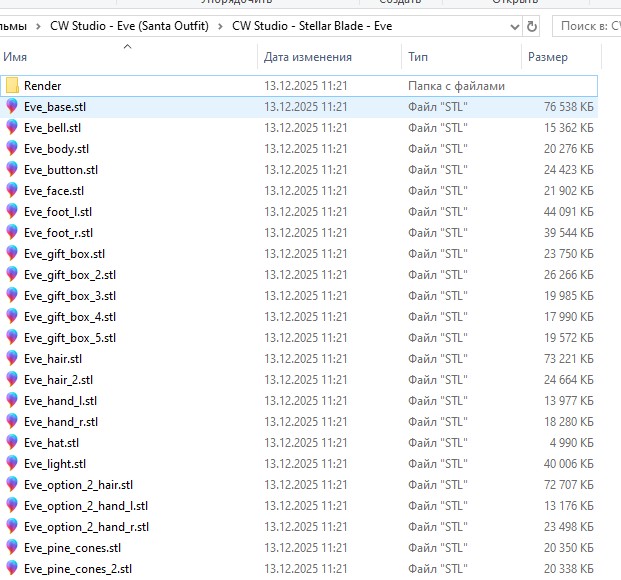Screen dimensions: 621x580
Task: Click the Eve_base.stl file icon
Action: (12, 107)
